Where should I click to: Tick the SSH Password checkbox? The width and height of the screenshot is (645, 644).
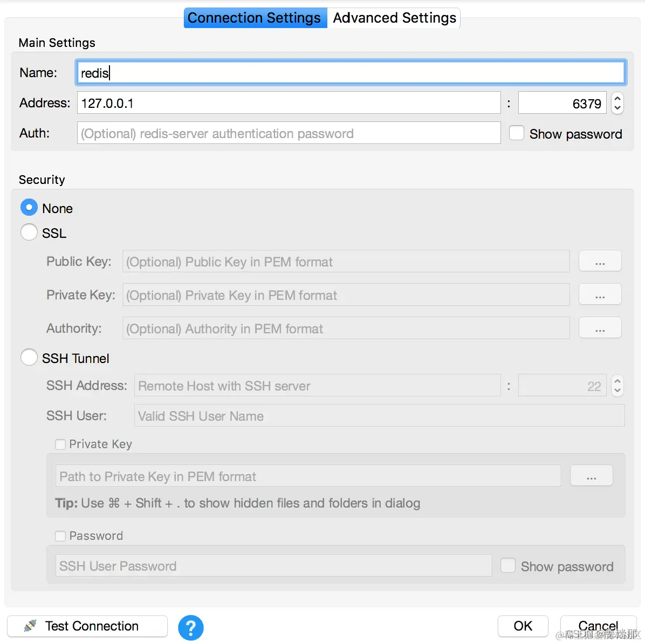(60, 536)
